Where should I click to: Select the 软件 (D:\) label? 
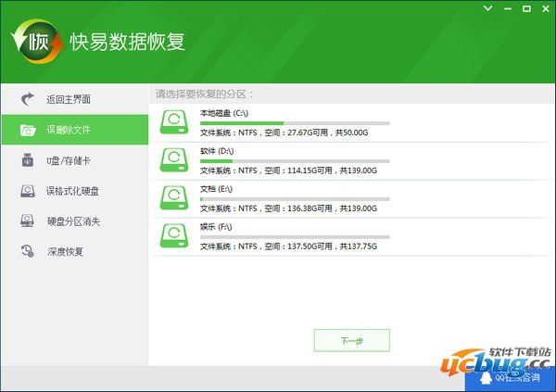tap(217, 151)
